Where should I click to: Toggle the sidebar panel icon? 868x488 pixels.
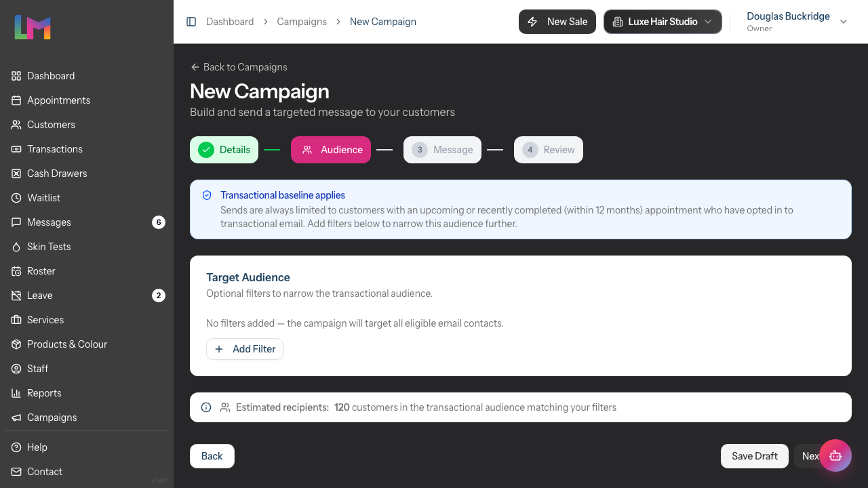point(191,22)
